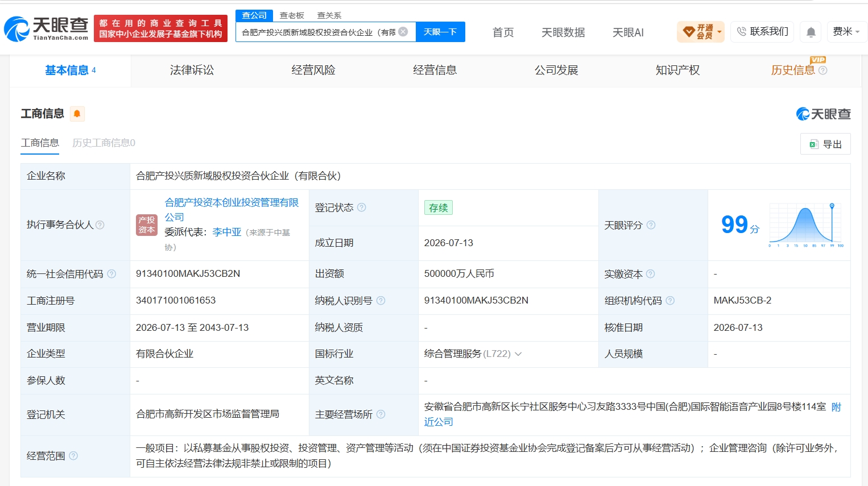Open the 历史工商信息 sub-tab
Screen dimensions: 868x486
[x=104, y=143]
